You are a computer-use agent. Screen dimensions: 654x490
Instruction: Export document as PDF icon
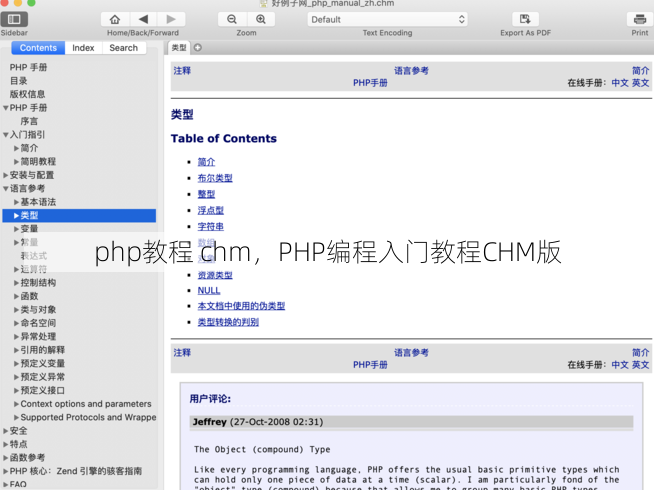(525, 19)
